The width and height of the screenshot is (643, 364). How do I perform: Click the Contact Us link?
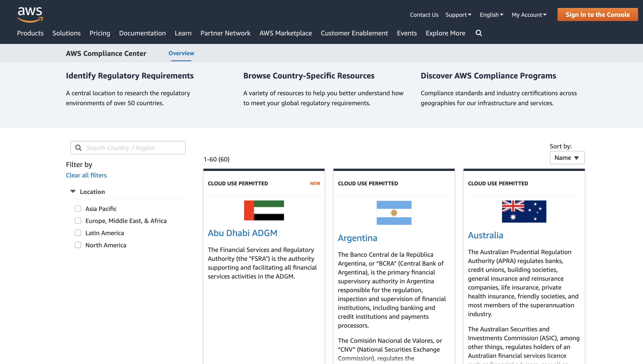click(x=424, y=15)
